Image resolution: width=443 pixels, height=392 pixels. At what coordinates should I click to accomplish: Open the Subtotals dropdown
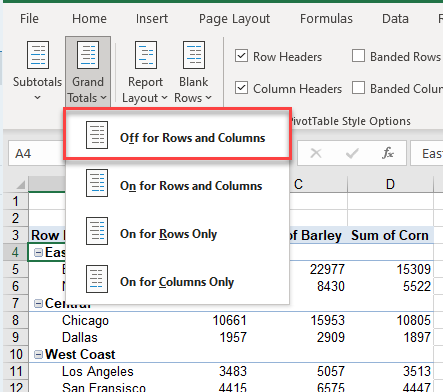point(37,71)
